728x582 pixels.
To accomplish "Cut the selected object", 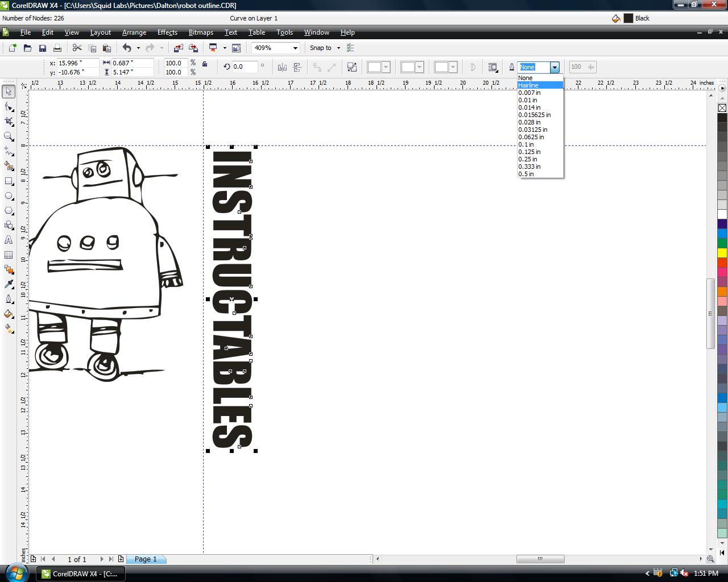I will pyautogui.click(x=77, y=48).
